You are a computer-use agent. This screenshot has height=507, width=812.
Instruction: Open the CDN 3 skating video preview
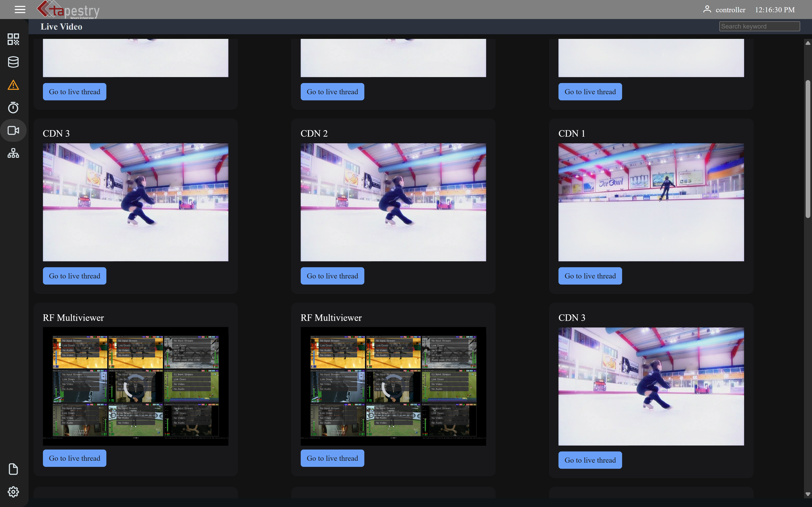coord(135,202)
